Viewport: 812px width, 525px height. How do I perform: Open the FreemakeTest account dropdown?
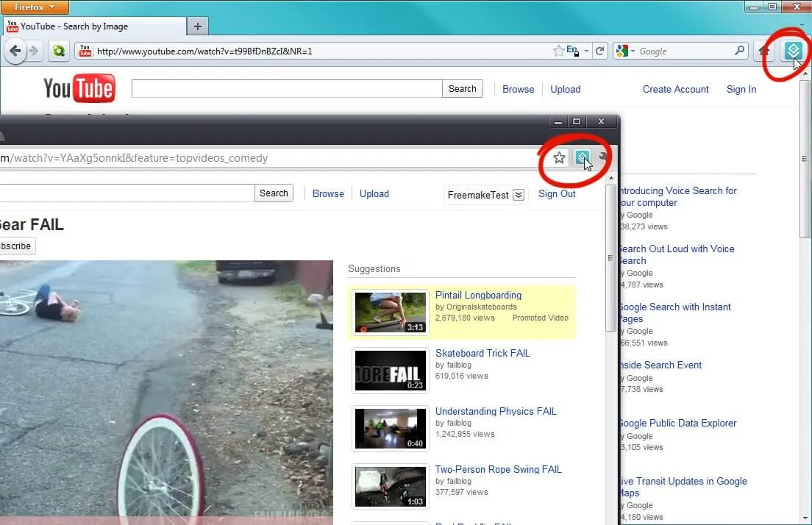[485, 194]
